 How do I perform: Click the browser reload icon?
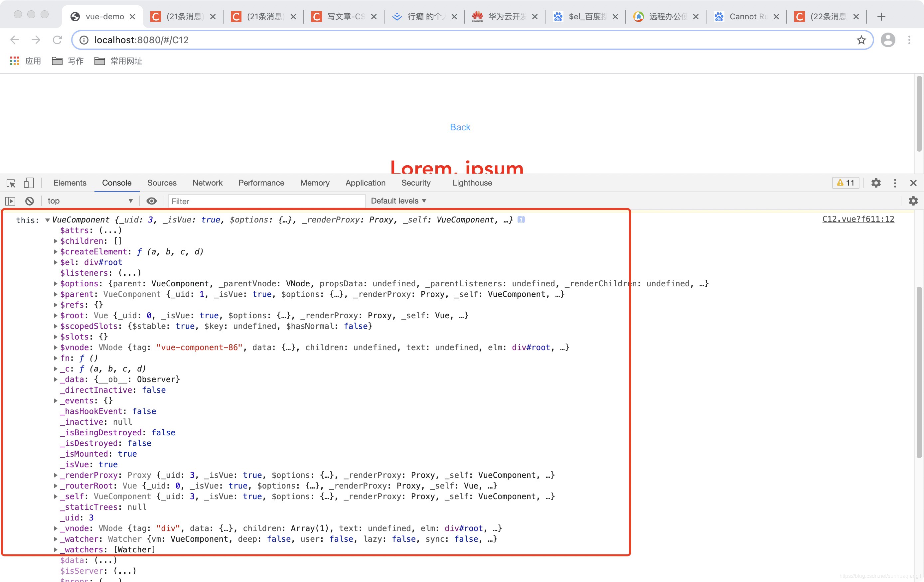tap(57, 40)
